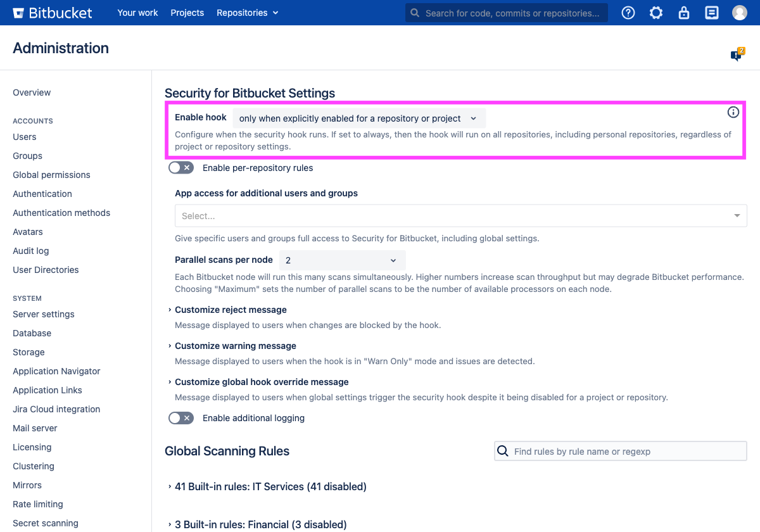Expand 41 Built-in rules: IT Services
Image resolution: width=760 pixels, height=532 pixels.
tap(270, 486)
